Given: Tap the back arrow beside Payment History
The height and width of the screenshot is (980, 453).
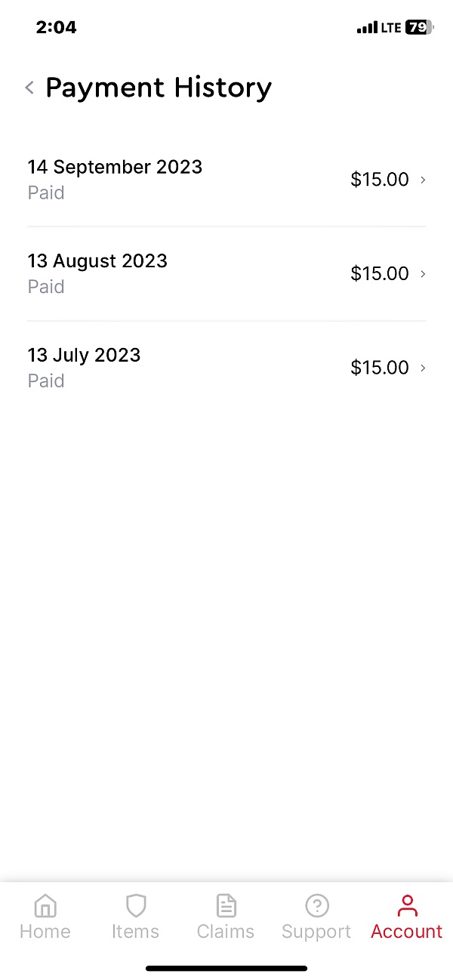Looking at the screenshot, I should click(x=29, y=88).
